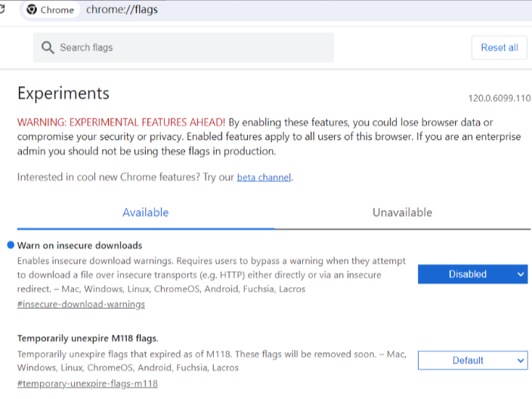Focus the Search flags input field

tap(189, 48)
